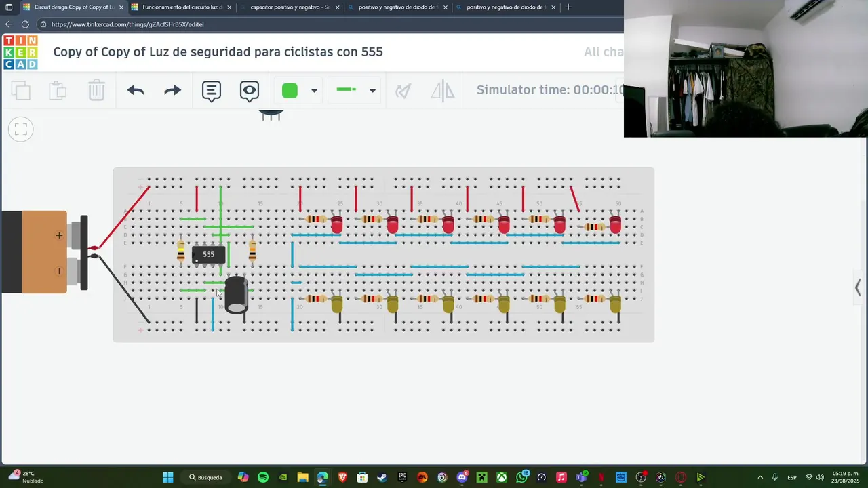Screen dimensions: 868x488
Task: Open Epic Games launcher from taskbar
Action: click(x=402, y=477)
